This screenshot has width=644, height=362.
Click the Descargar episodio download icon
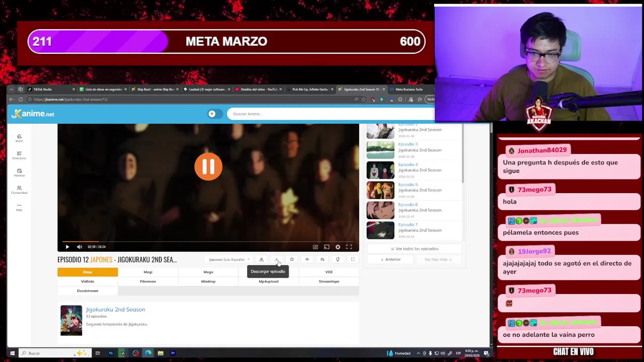[x=276, y=259]
